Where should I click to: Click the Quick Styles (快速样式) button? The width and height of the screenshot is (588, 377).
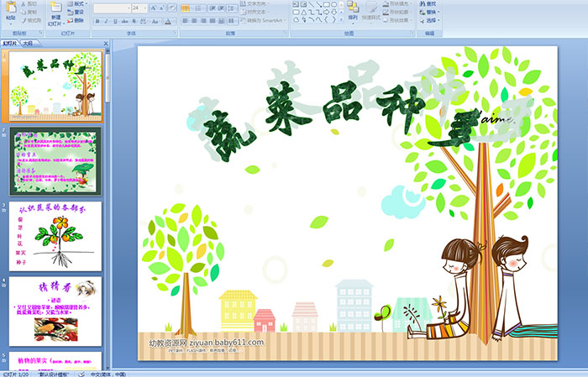371,13
